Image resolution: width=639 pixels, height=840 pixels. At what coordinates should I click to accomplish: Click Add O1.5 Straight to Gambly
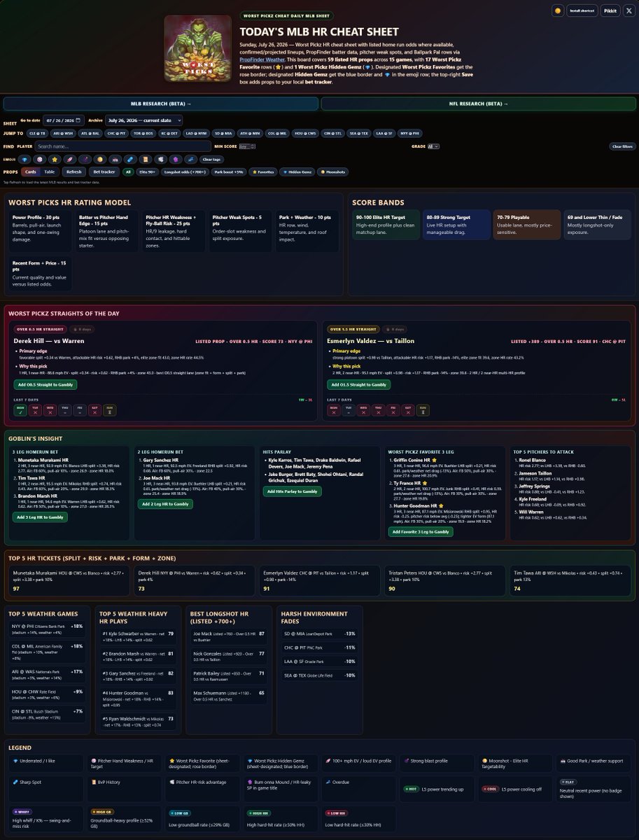[x=359, y=384]
